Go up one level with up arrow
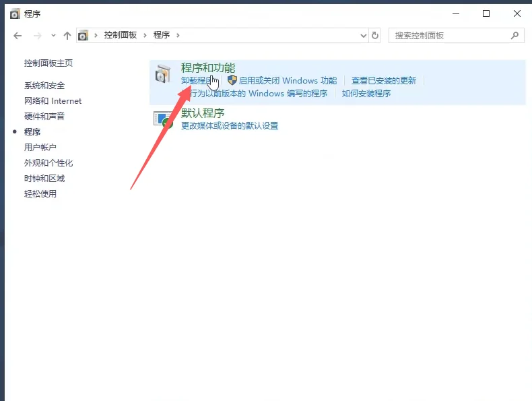The width and height of the screenshot is (532, 401). (x=67, y=35)
